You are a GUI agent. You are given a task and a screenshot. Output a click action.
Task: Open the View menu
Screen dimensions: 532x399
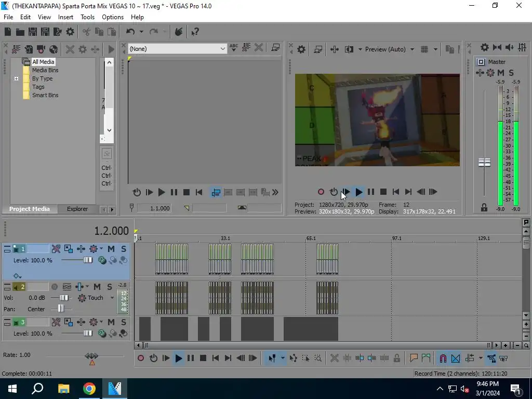(44, 17)
